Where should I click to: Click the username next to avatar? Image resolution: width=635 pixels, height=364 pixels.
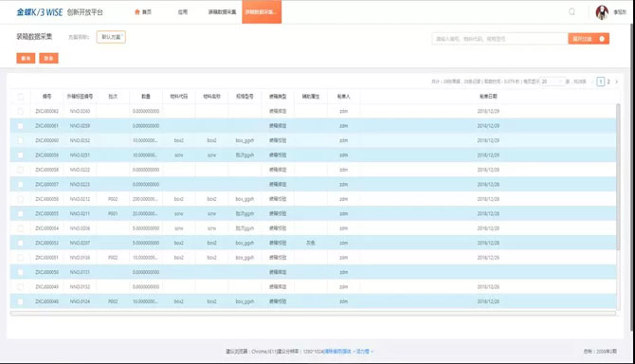point(620,12)
